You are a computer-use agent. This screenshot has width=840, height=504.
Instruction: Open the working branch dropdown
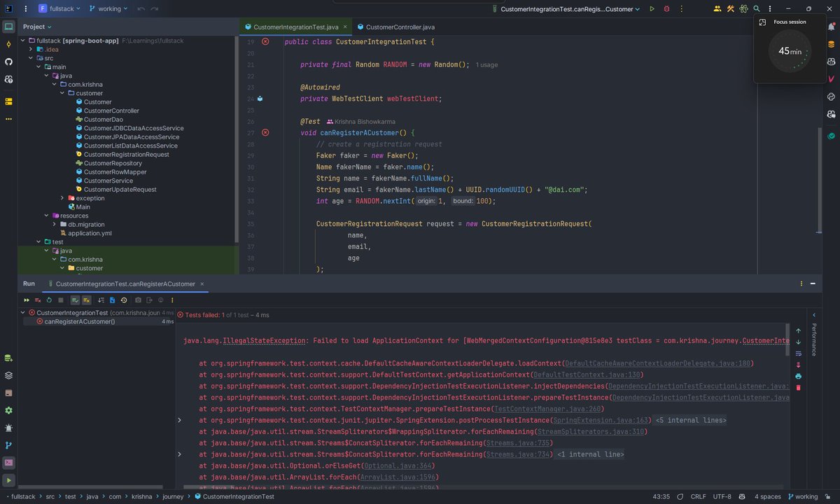pos(108,8)
